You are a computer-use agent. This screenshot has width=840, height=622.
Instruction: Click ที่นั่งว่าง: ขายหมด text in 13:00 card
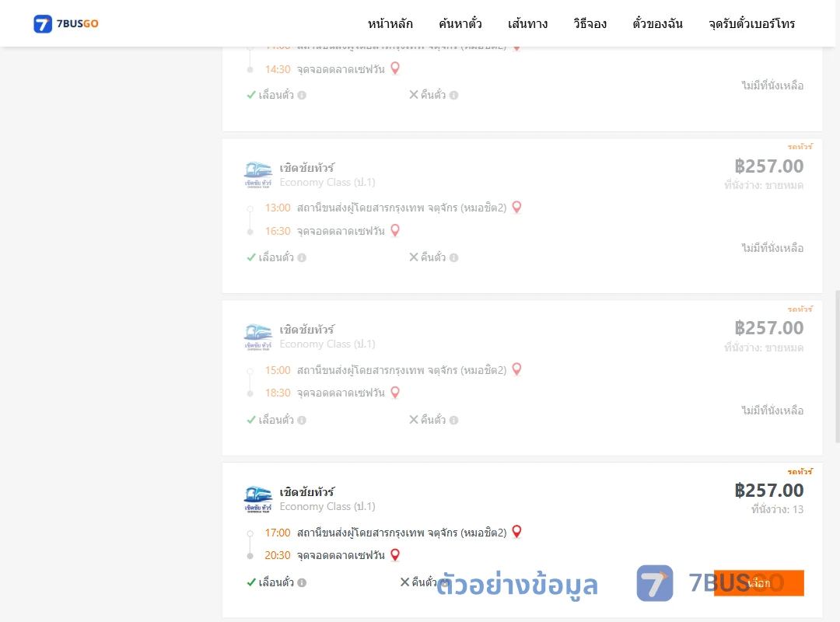(x=764, y=185)
